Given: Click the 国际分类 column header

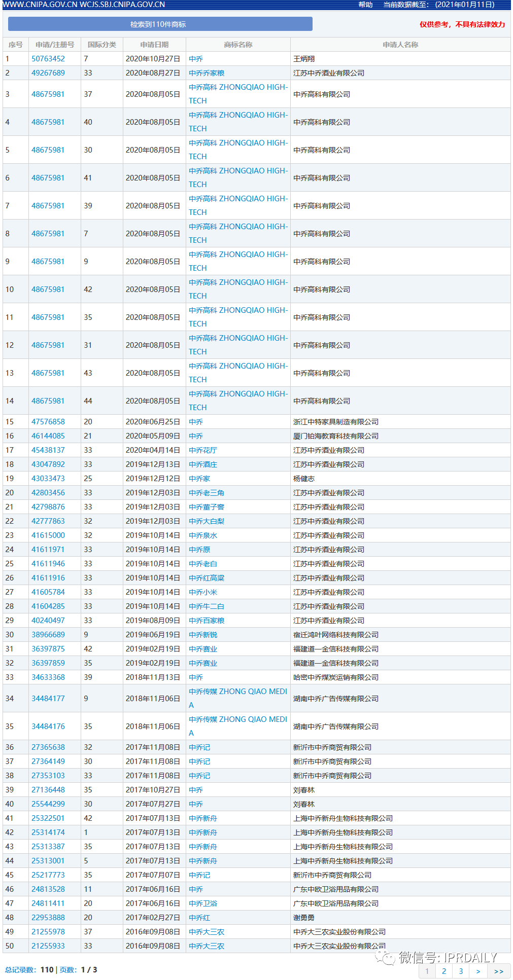Looking at the screenshot, I should click(x=102, y=45).
